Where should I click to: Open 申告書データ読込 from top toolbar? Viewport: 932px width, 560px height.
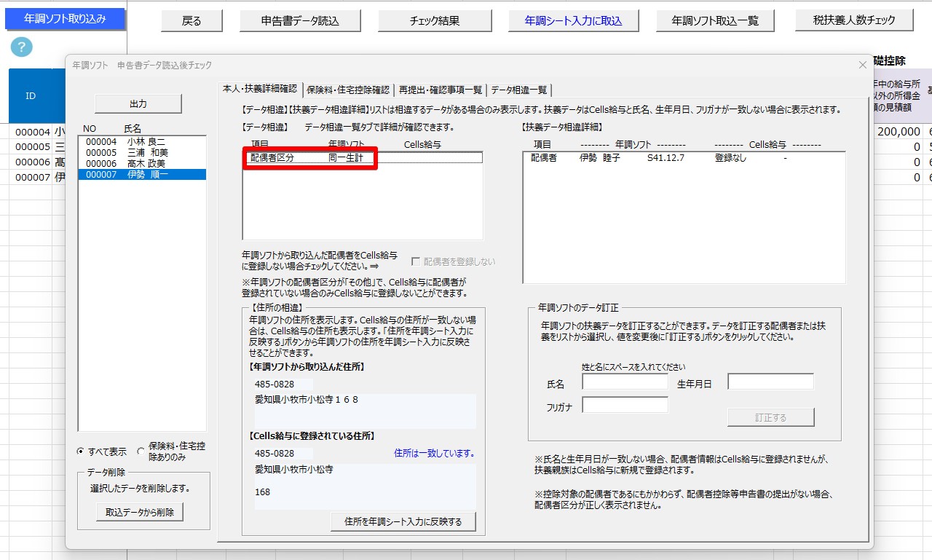pos(300,21)
